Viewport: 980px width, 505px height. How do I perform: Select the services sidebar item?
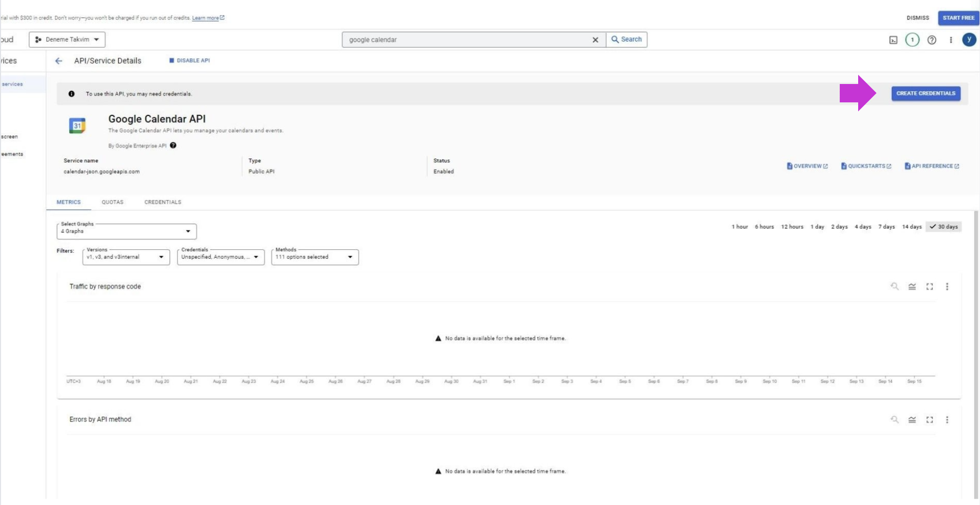point(23,84)
